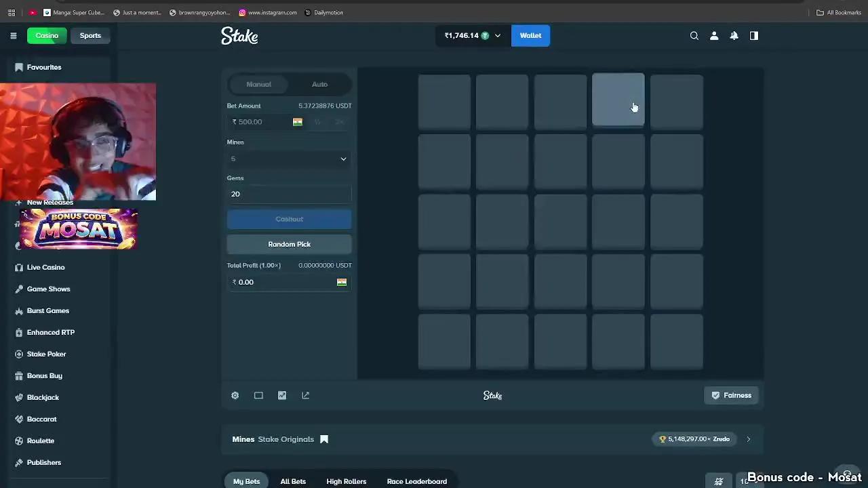The height and width of the screenshot is (488, 868).
Task: Switch to the Race Leaderboard tab
Action: click(416, 481)
